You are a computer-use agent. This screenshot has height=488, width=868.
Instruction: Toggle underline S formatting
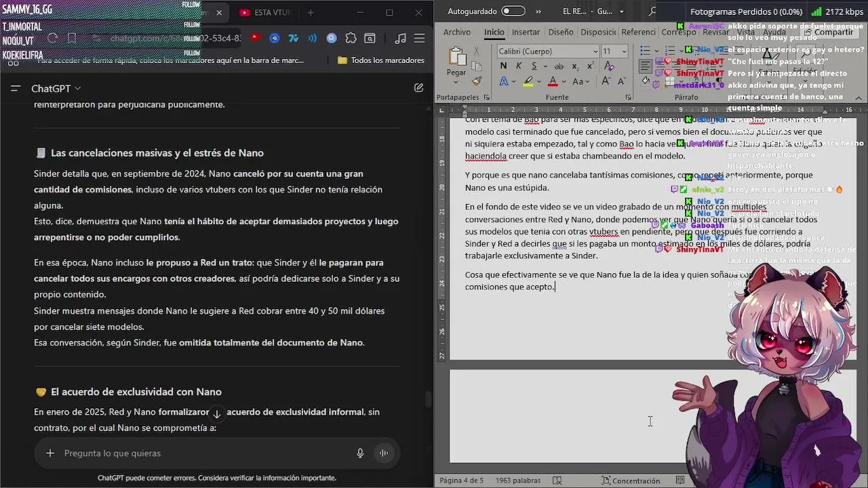[534, 66]
